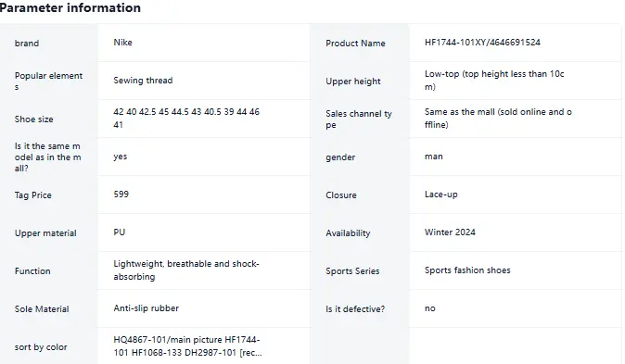Click the Low-top upper height value
The image size is (625, 364).
494,80
